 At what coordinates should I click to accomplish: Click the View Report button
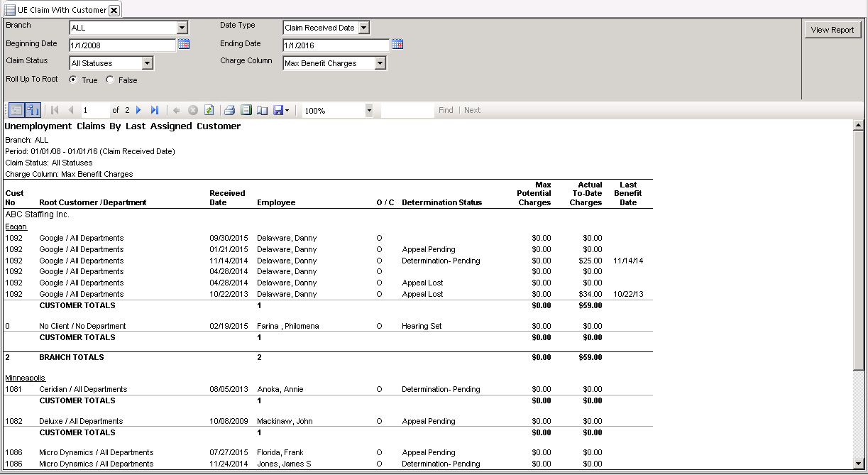[833, 30]
